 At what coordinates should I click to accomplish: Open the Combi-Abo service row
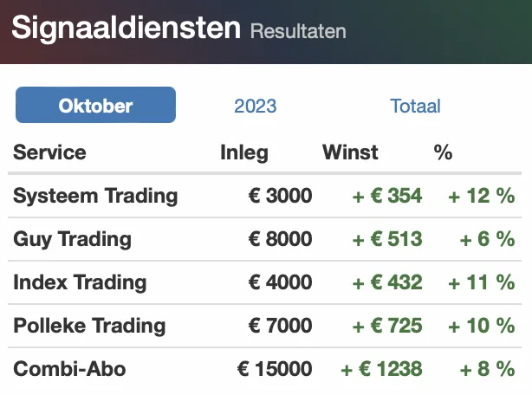pyautogui.click(x=264, y=369)
